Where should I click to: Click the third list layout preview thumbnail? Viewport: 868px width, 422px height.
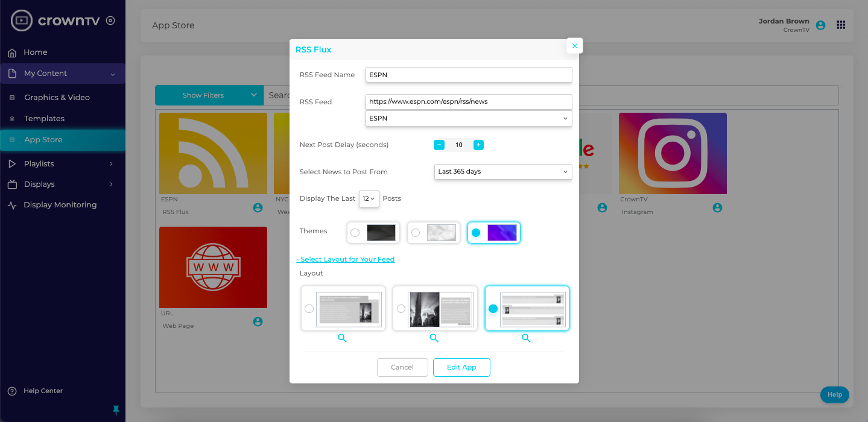coord(533,309)
